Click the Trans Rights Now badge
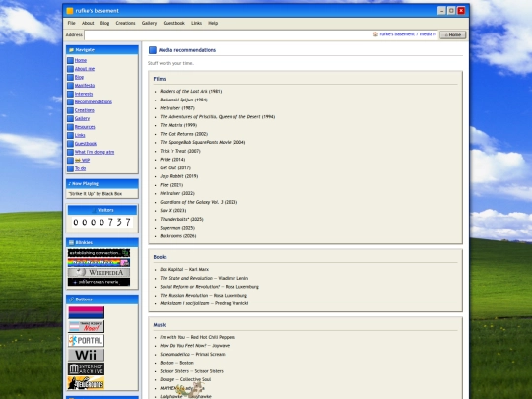Screen dimensions: 532x399 [86, 326]
